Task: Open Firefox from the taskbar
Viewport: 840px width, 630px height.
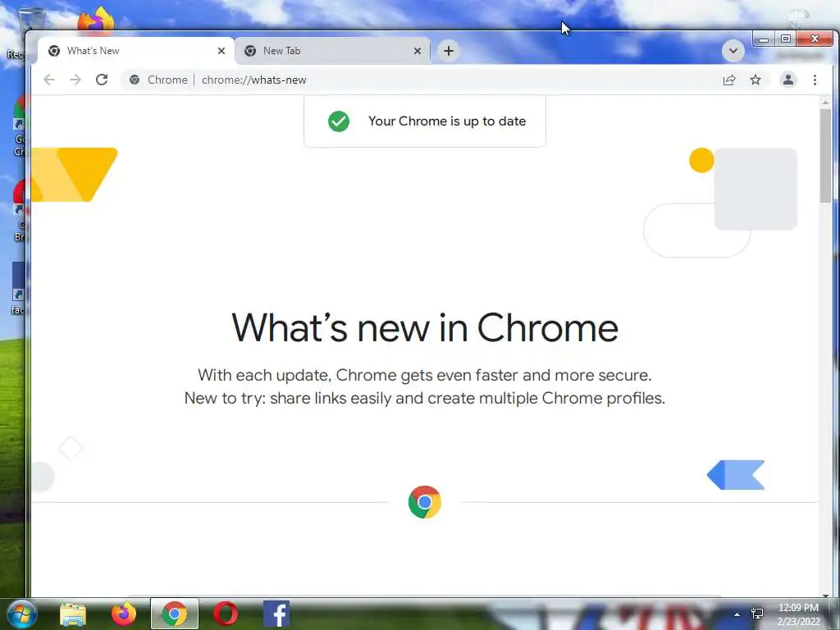Action: [124, 614]
